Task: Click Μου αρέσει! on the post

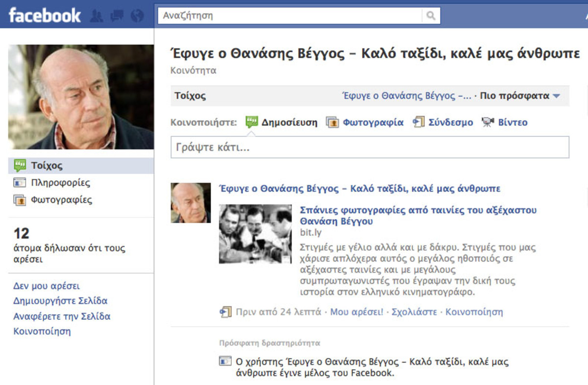Action: click(357, 312)
